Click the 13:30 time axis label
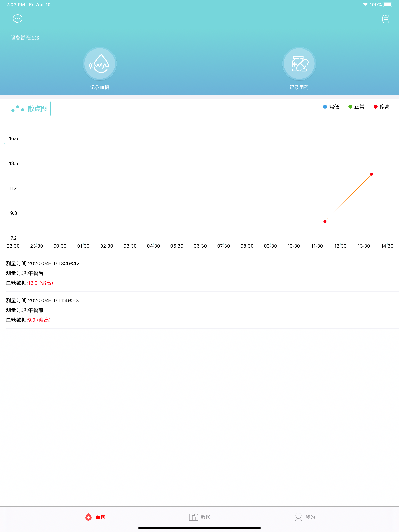This screenshot has width=399, height=532. point(364,246)
